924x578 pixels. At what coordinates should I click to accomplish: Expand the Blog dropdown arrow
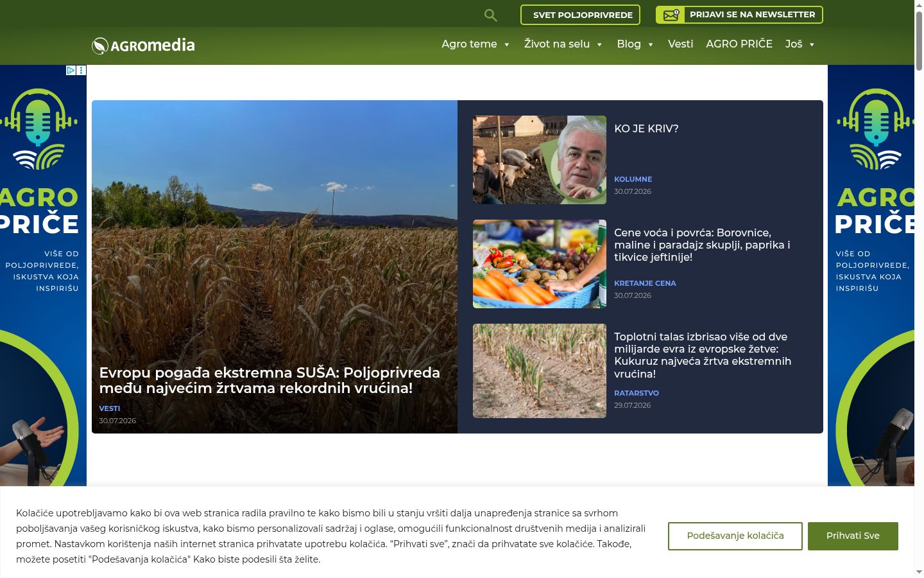[650, 44]
